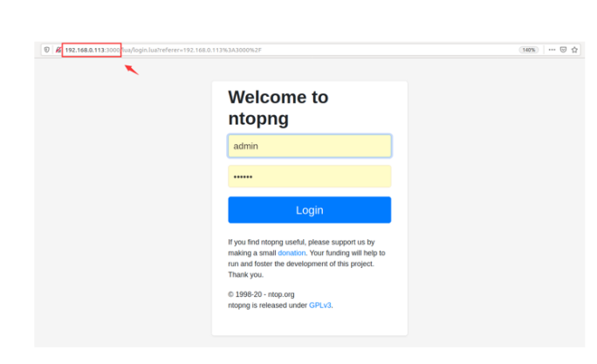Bookmark this page with the star icon

pos(574,50)
